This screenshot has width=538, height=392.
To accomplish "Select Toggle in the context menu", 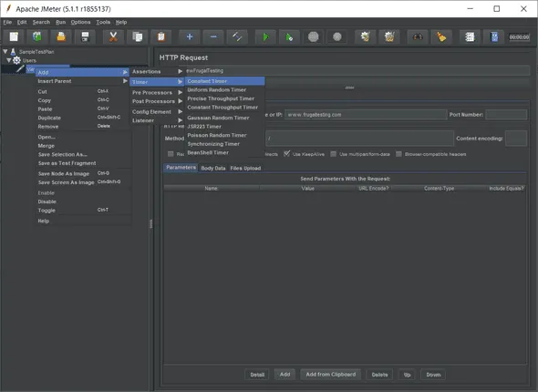I will (82, 211).
